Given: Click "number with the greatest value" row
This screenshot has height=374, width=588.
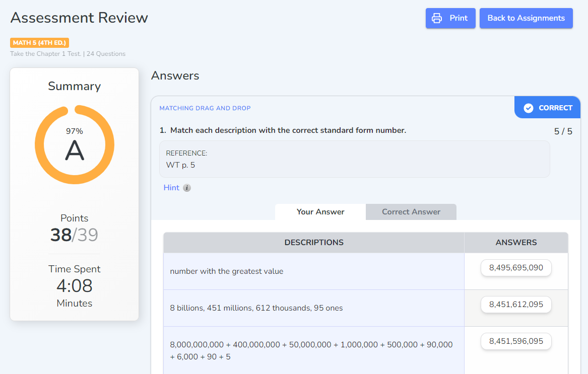Looking at the screenshot, I should click(314, 271).
